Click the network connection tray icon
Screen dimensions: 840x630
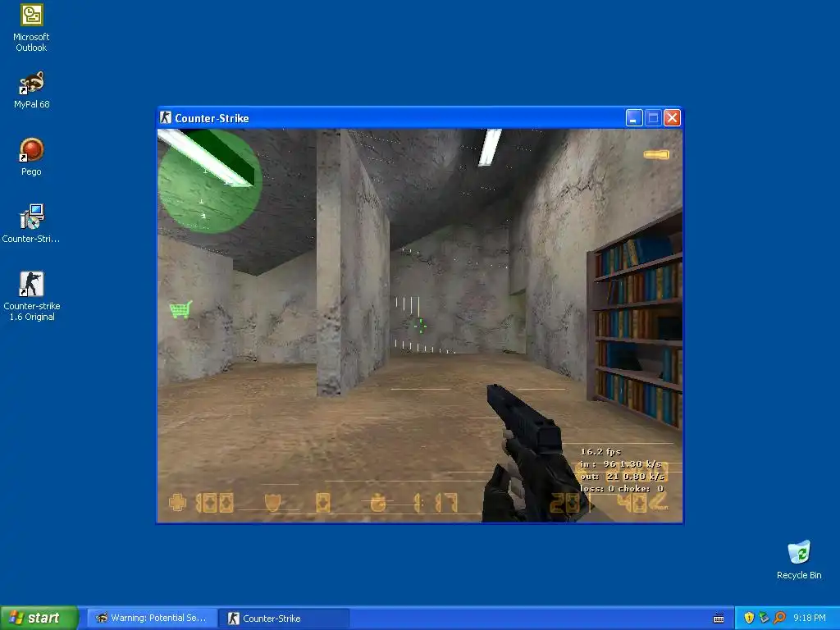(764, 618)
